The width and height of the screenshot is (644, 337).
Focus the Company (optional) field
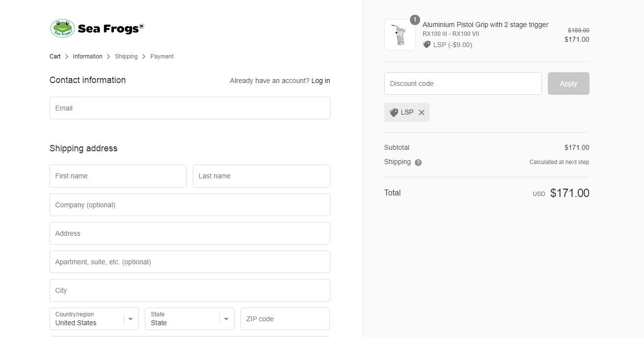[190, 205]
